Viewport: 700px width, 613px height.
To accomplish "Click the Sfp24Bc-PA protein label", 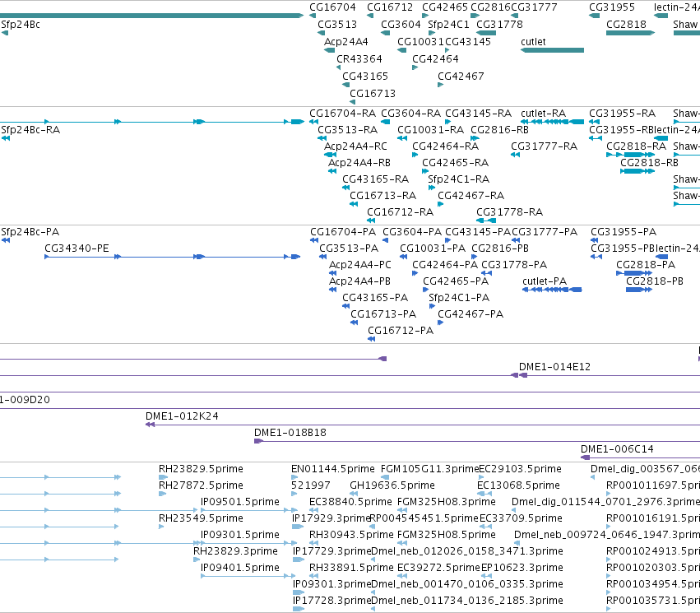I will pyautogui.click(x=30, y=232).
